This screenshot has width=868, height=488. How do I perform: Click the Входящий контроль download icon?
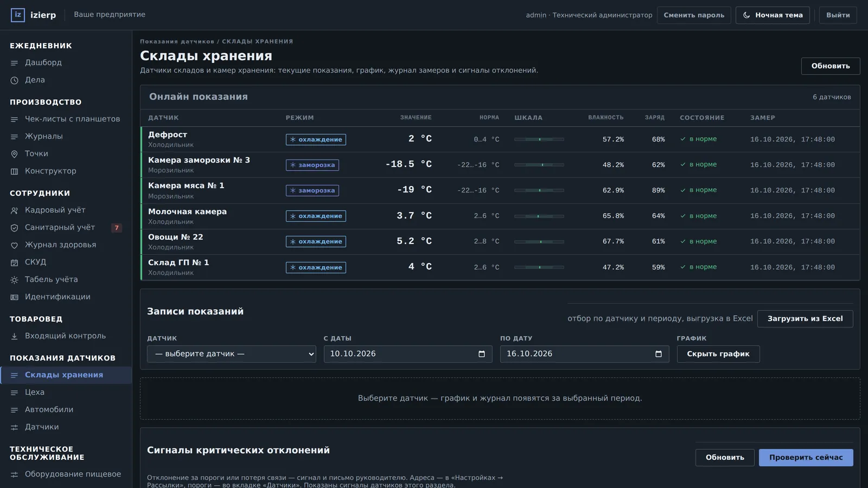pyautogui.click(x=15, y=336)
